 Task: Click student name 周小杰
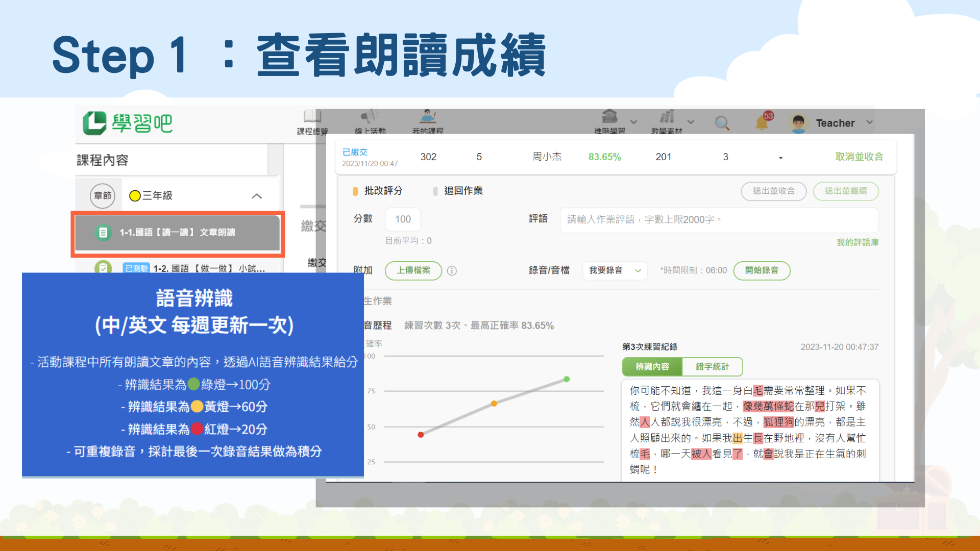click(x=547, y=157)
